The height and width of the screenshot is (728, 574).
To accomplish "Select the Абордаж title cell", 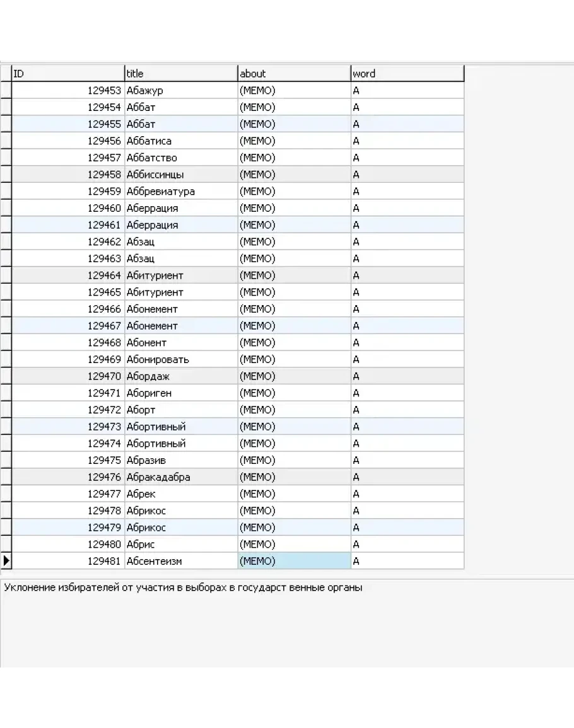I will (181, 376).
